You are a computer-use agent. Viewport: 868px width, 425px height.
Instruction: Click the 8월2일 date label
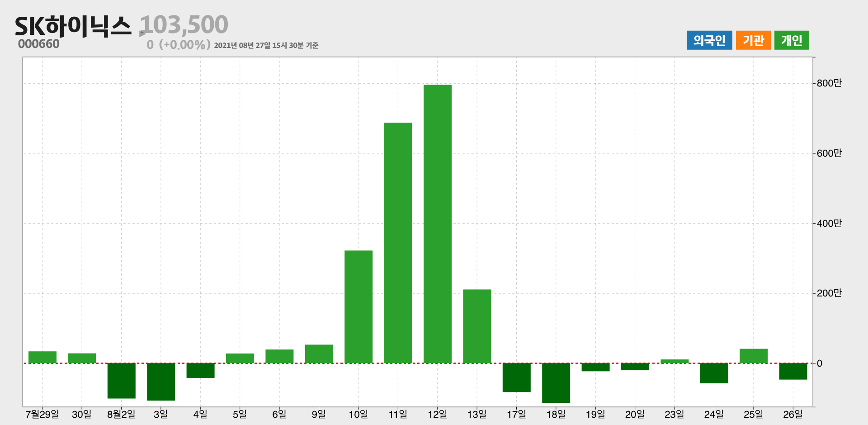tap(121, 414)
